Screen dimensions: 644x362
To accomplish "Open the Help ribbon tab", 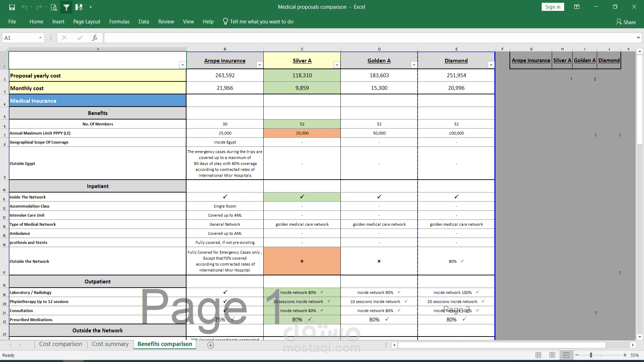I will click(x=208, y=21).
